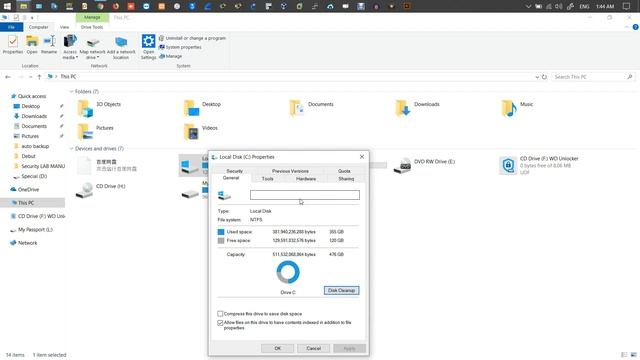Click the Drive C usage donut chart
Screen dimensions: 640x360
pos(288,272)
